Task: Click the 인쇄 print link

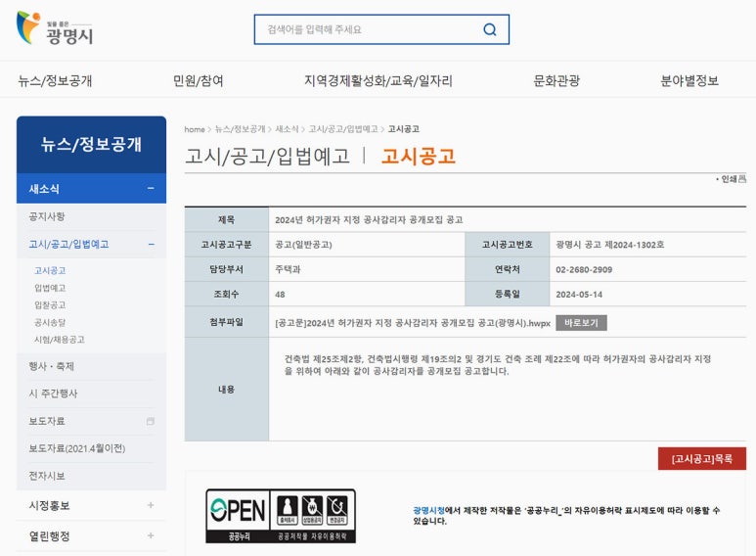Action: pyautogui.click(x=733, y=179)
